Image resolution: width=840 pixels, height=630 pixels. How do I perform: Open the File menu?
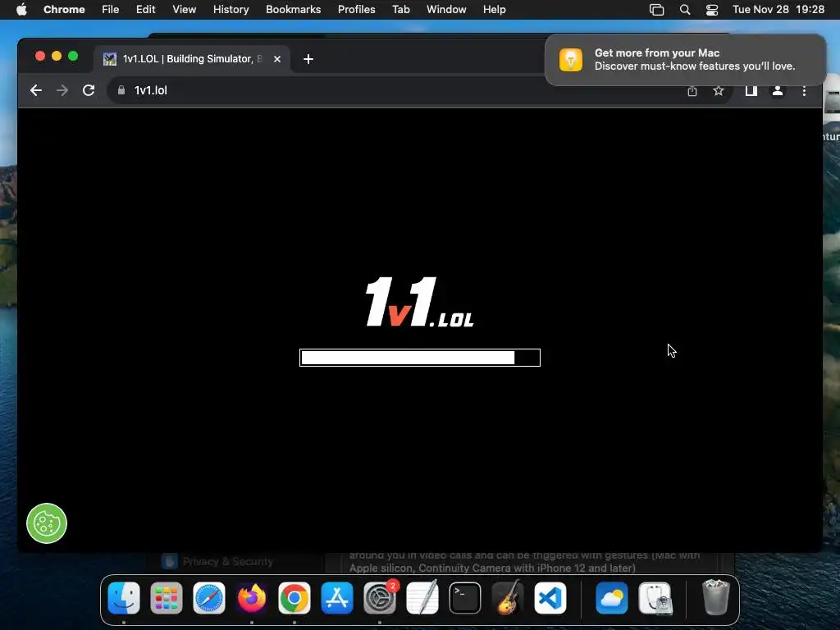[111, 10]
